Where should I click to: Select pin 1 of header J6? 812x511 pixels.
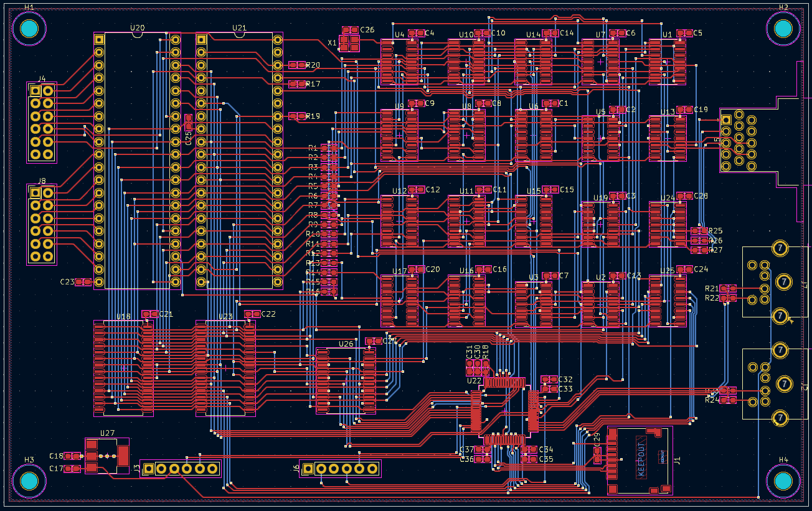tap(308, 469)
